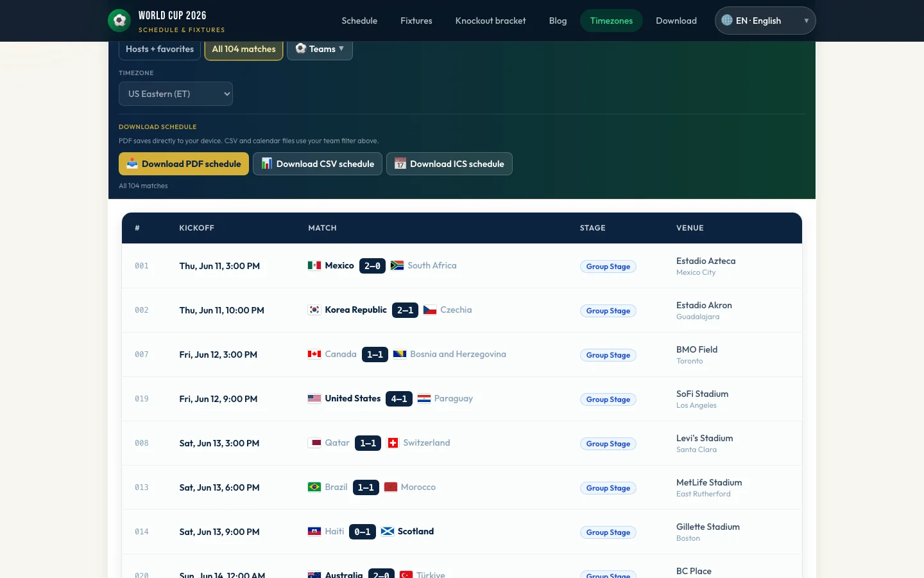Click the Mexico flag icon
This screenshot has height=578, width=924.
coord(314,265)
